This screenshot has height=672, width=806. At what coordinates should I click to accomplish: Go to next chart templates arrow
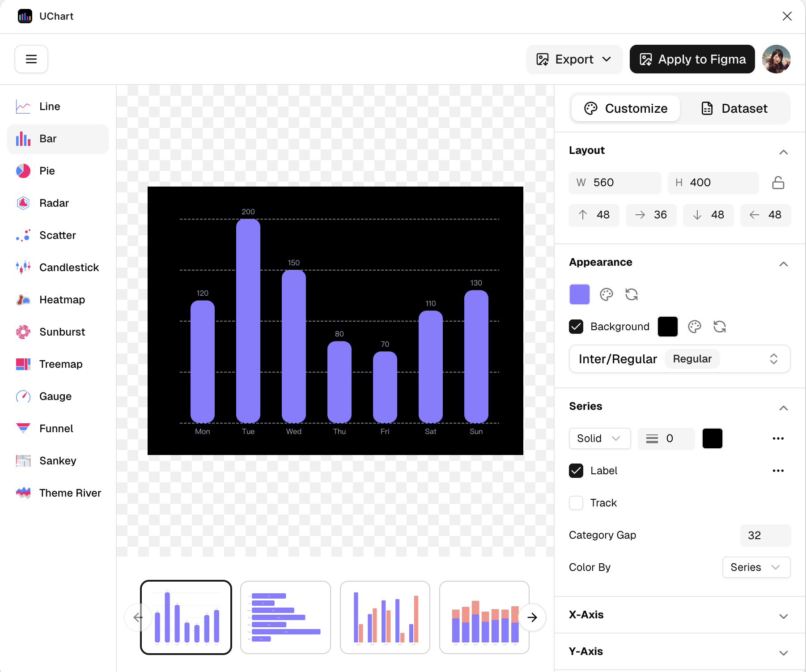pos(532,617)
